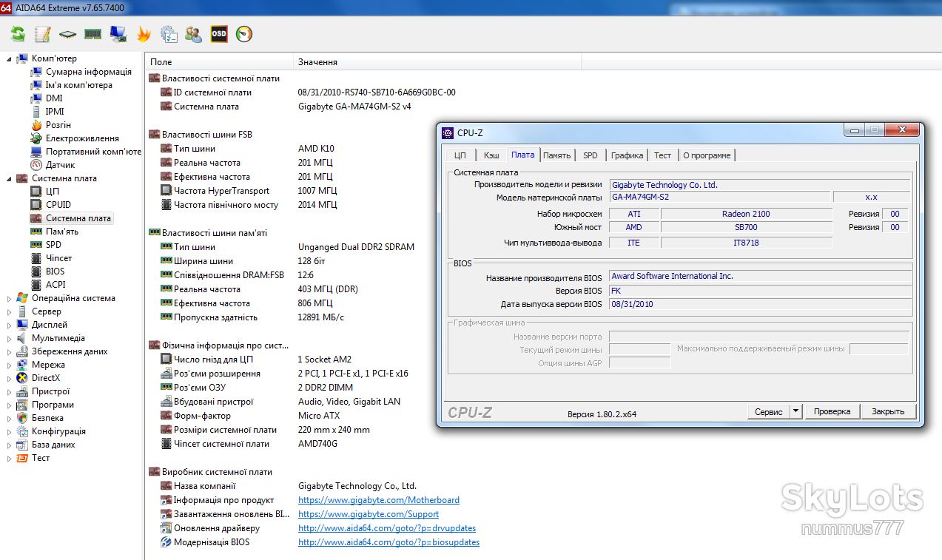Screen dimensions: 942x560
Task: Select the Датчик sensor tree item
Action: pos(60,165)
